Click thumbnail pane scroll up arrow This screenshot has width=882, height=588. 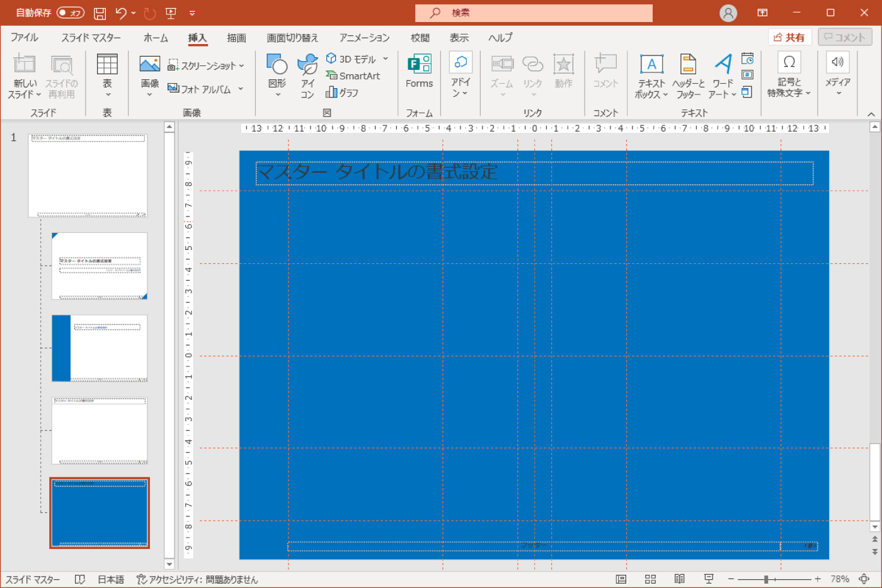coord(169,127)
